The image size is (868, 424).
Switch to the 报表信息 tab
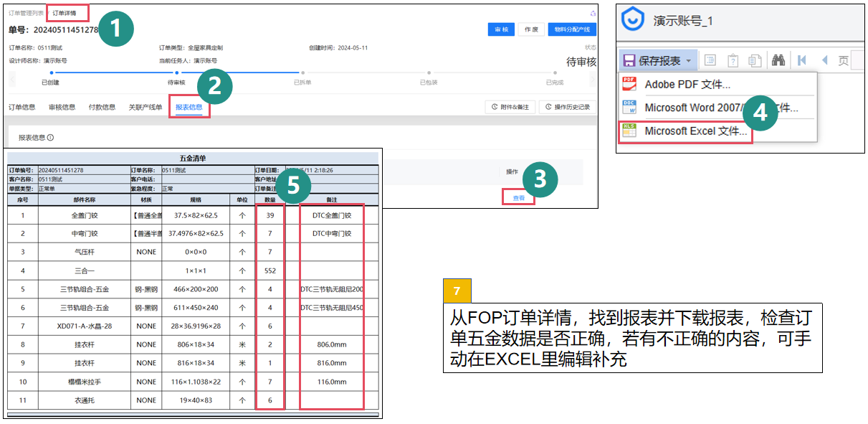(189, 108)
